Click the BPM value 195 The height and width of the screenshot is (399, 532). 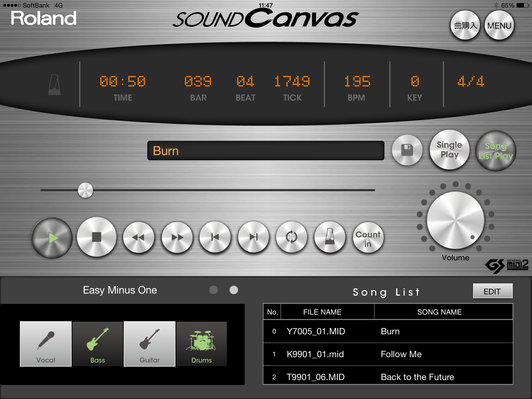pyautogui.click(x=357, y=81)
